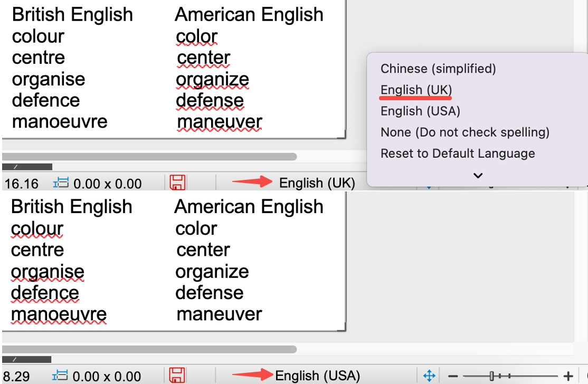The image size is (588, 384).
Task: Click the zoom in plus icon
Action: (568, 376)
